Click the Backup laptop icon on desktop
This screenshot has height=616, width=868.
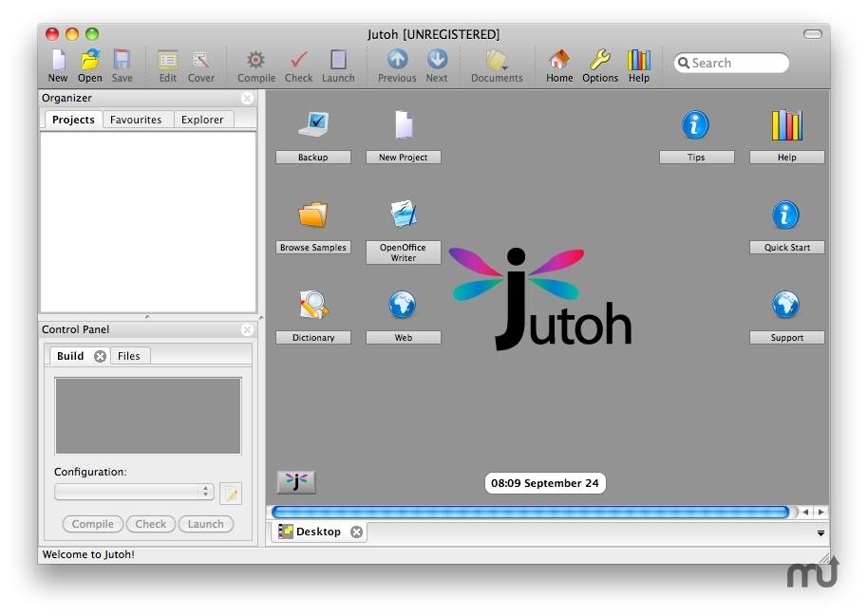[x=313, y=124]
